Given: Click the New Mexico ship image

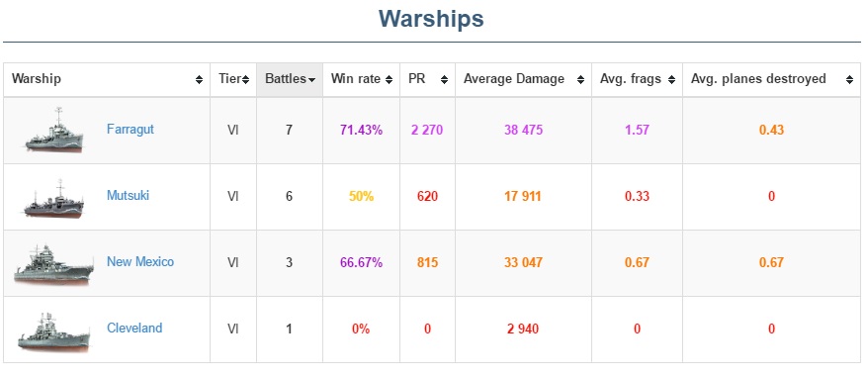Looking at the screenshot, I should (53, 264).
